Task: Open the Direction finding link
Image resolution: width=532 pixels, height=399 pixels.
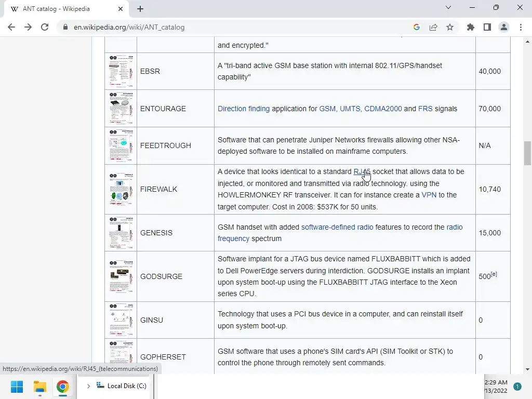Action: click(x=244, y=109)
